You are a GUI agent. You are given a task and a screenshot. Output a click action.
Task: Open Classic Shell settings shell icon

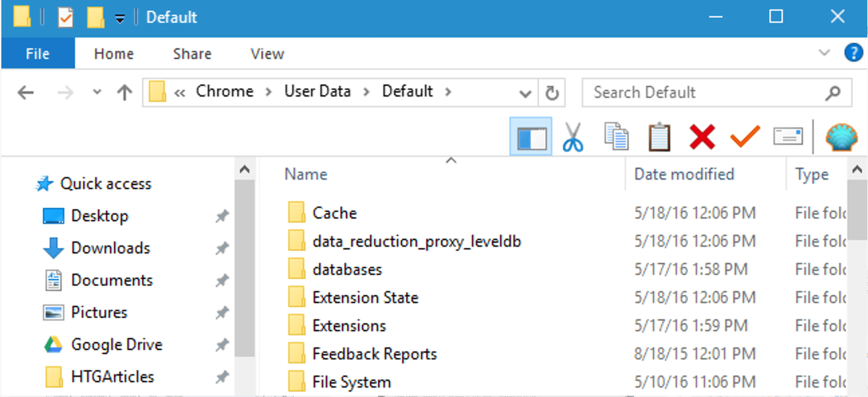pyautogui.click(x=838, y=137)
